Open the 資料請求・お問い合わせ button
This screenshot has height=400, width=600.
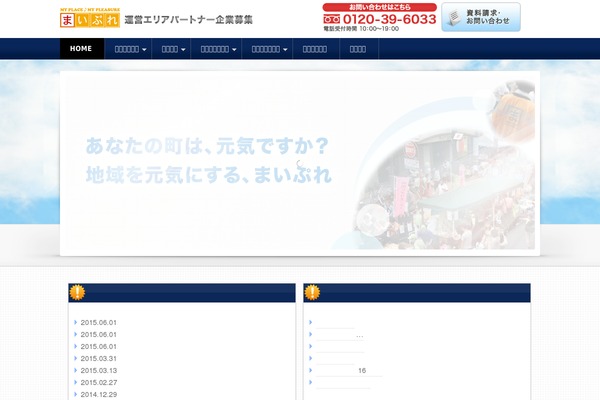coord(481,17)
